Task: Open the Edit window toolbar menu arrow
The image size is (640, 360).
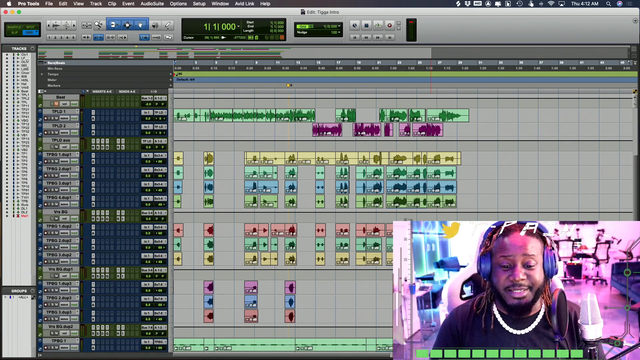Action: [635, 20]
